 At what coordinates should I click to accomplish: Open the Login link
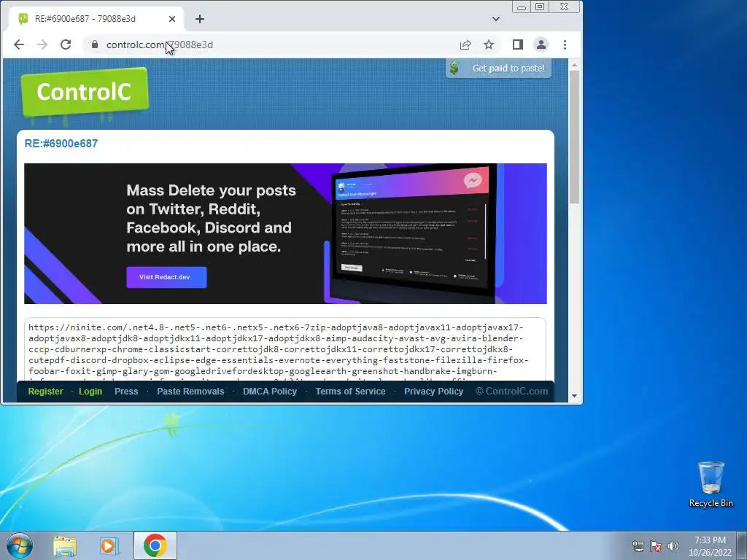pos(90,392)
